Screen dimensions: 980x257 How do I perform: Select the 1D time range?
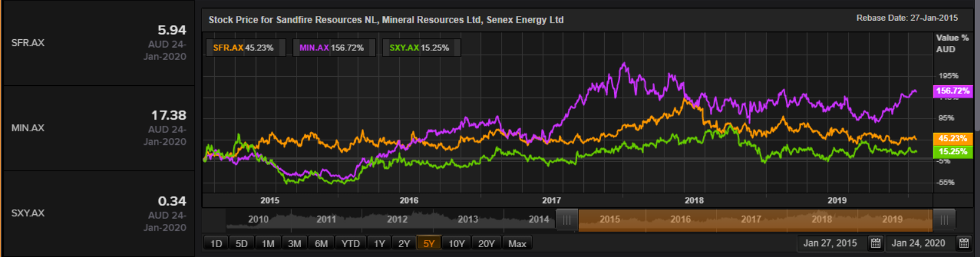point(216,244)
